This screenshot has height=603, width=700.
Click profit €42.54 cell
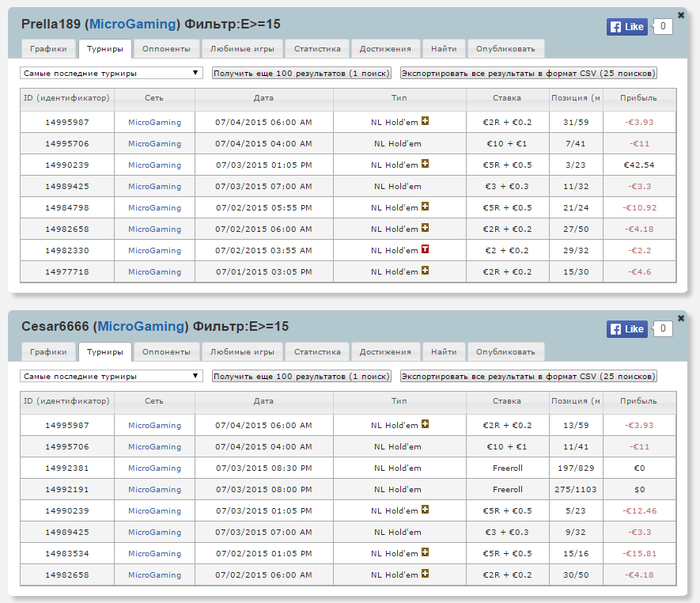639,165
